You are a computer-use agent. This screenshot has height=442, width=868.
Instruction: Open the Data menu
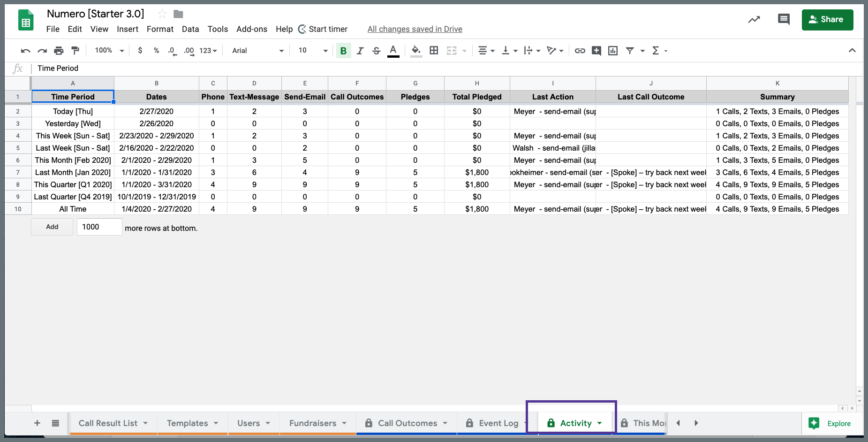[x=190, y=29]
